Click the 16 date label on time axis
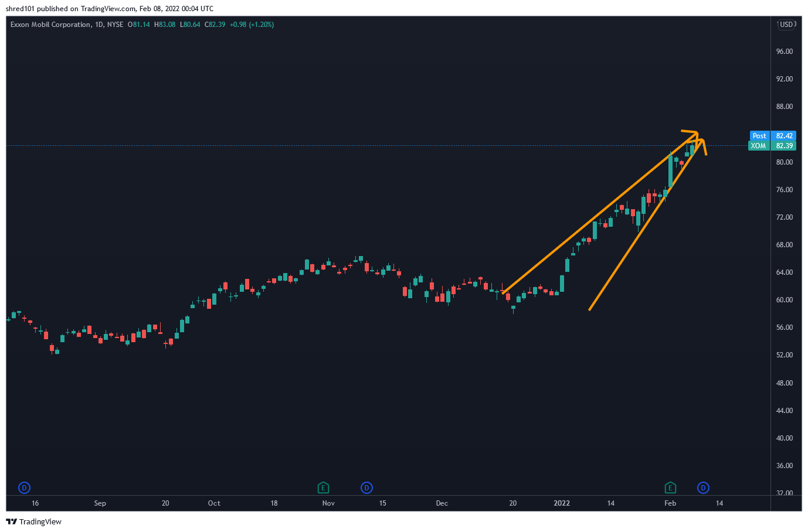The height and width of the screenshot is (532, 808). tap(35, 503)
